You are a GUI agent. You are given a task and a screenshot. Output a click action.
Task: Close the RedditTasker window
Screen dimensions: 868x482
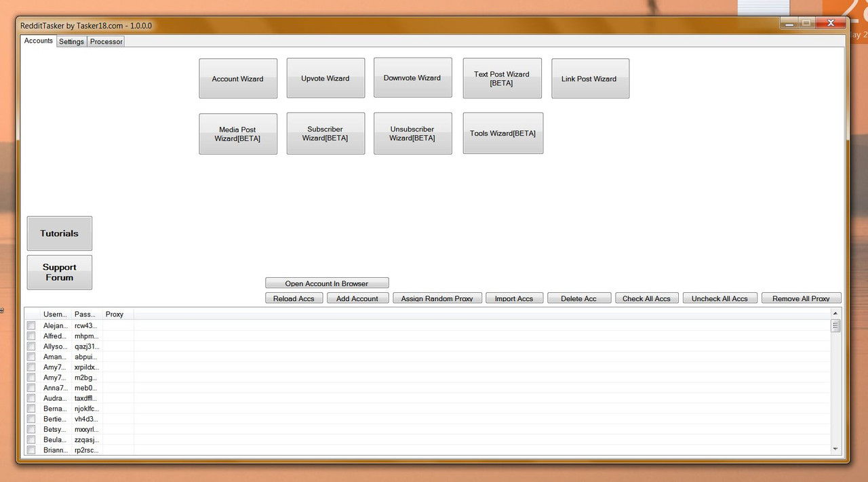tap(830, 23)
